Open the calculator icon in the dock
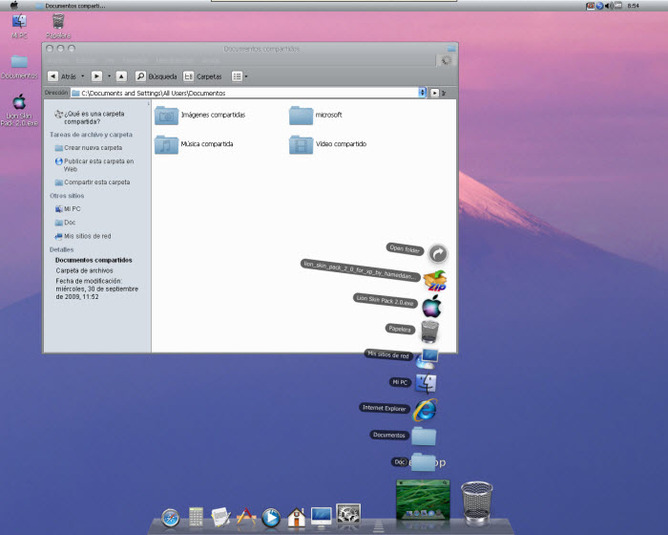Viewport: 668px width, 535px height. 196,517
